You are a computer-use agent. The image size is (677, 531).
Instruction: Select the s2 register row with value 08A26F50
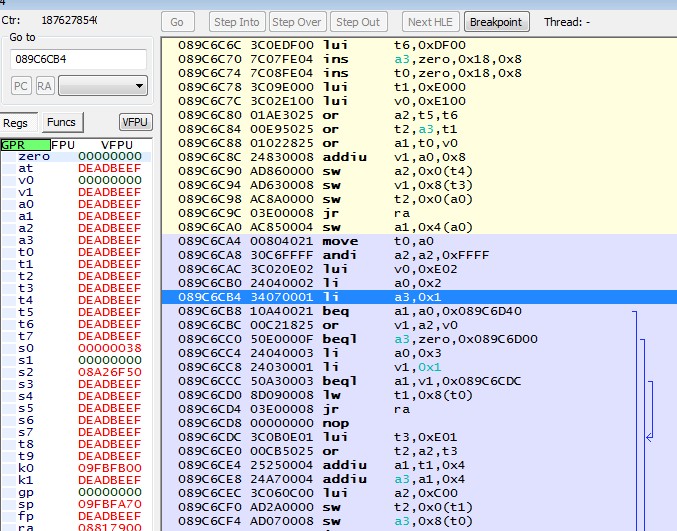75,372
